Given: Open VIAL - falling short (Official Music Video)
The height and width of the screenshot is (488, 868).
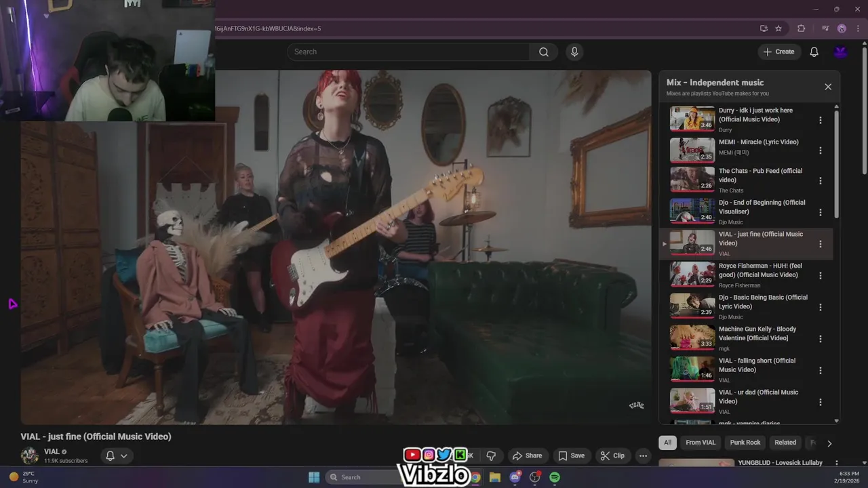Looking at the screenshot, I should tap(757, 365).
